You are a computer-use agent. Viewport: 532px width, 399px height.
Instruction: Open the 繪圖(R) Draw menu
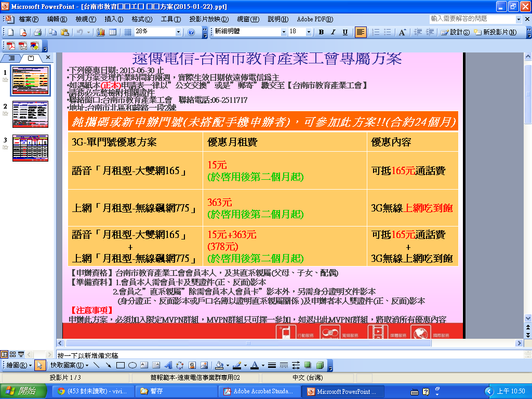tap(19, 365)
